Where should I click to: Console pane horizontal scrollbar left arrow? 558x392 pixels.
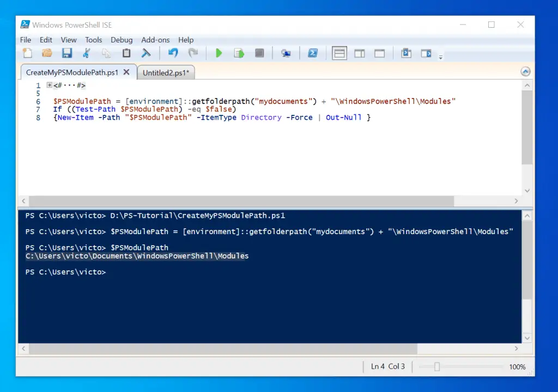tap(23, 348)
